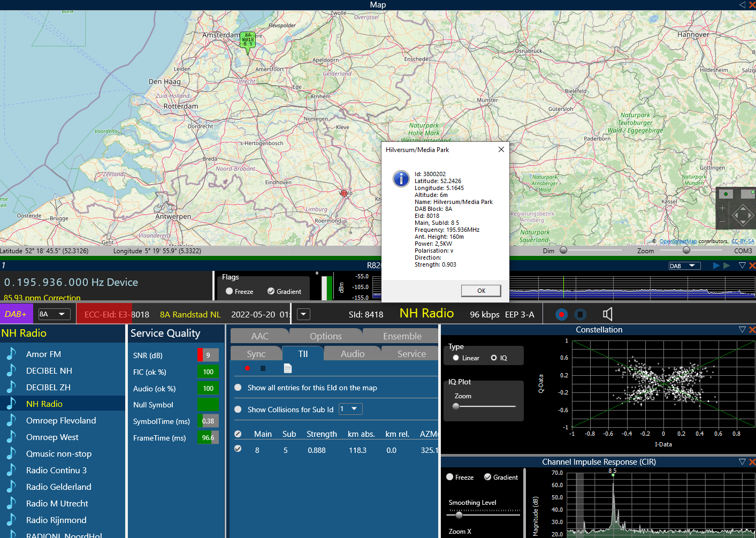Viewport: 756px width, 538px height.
Task: Toggle the Flags Gradient option
Action: point(271,291)
